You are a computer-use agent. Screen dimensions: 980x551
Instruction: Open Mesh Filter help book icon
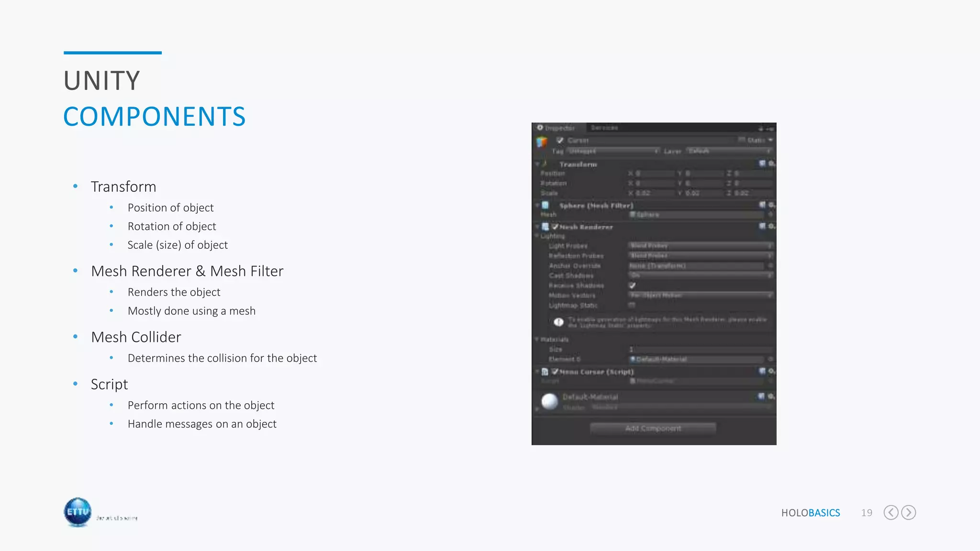762,205
